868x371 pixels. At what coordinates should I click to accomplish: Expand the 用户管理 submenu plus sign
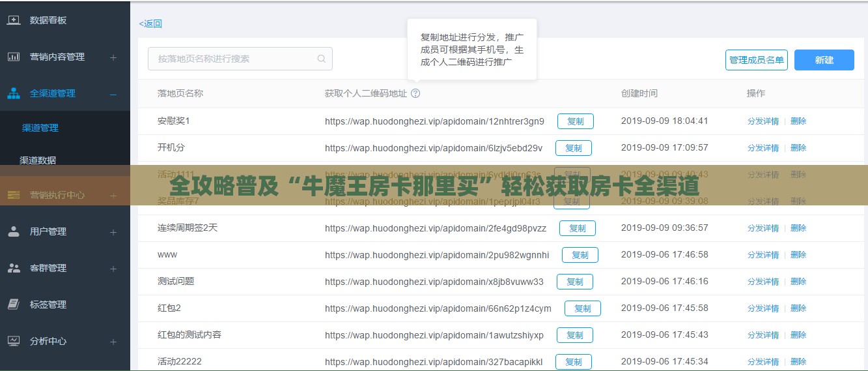(113, 232)
